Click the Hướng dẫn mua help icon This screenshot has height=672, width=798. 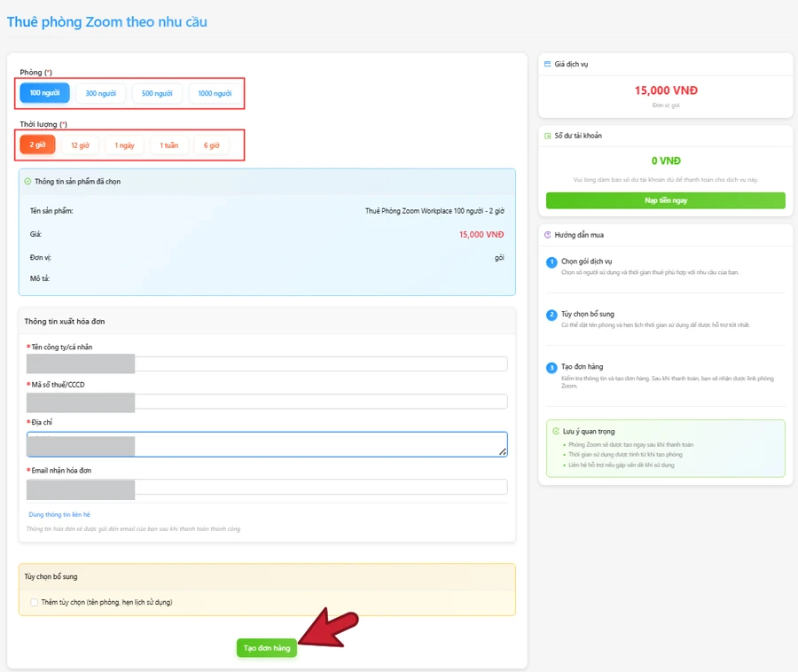[x=548, y=235]
